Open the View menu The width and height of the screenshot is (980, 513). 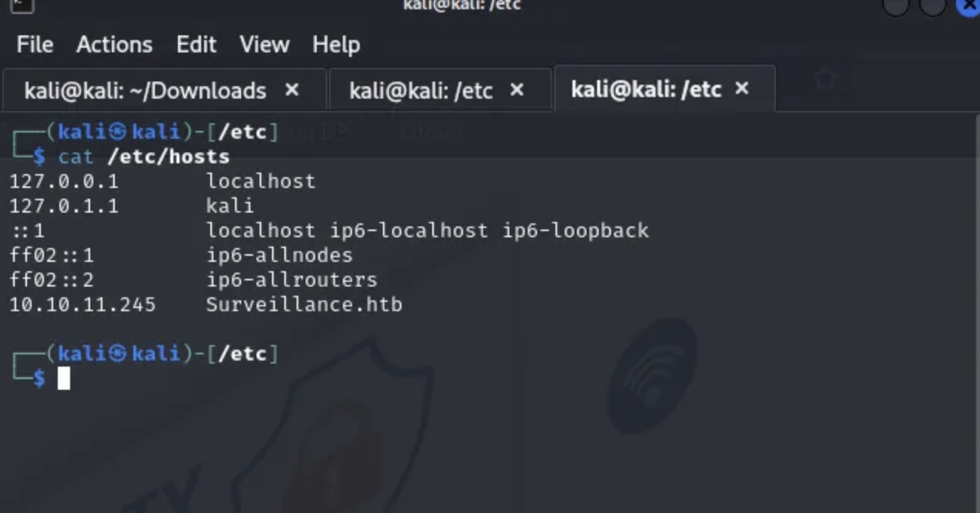pyautogui.click(x=263, y=45)
